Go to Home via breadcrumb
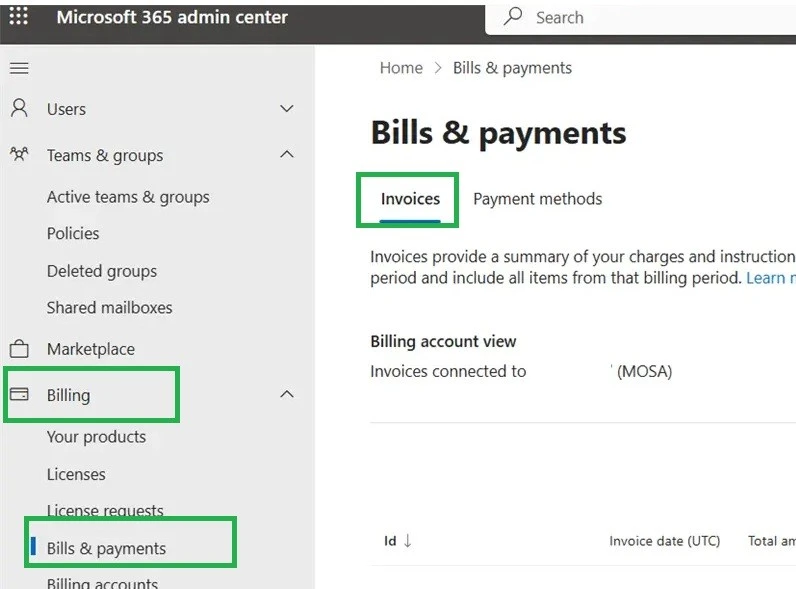 pos(401,68)
